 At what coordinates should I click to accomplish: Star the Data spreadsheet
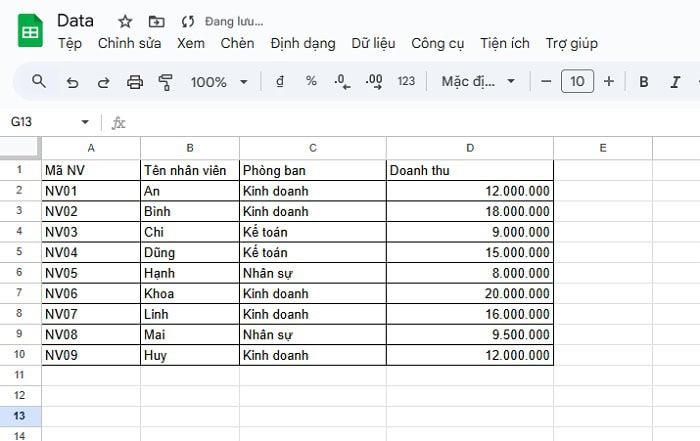[x=125, y=21]
